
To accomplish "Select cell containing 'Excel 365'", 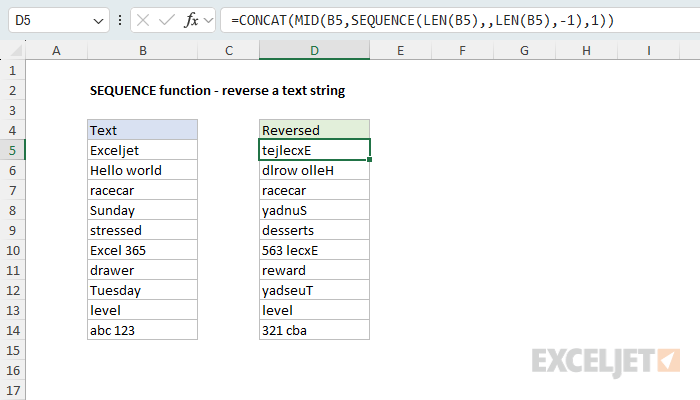I will (142, 250).
